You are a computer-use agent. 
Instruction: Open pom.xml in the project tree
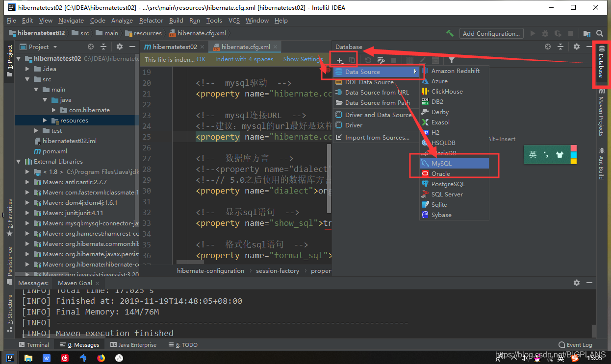tap(55, 151)
